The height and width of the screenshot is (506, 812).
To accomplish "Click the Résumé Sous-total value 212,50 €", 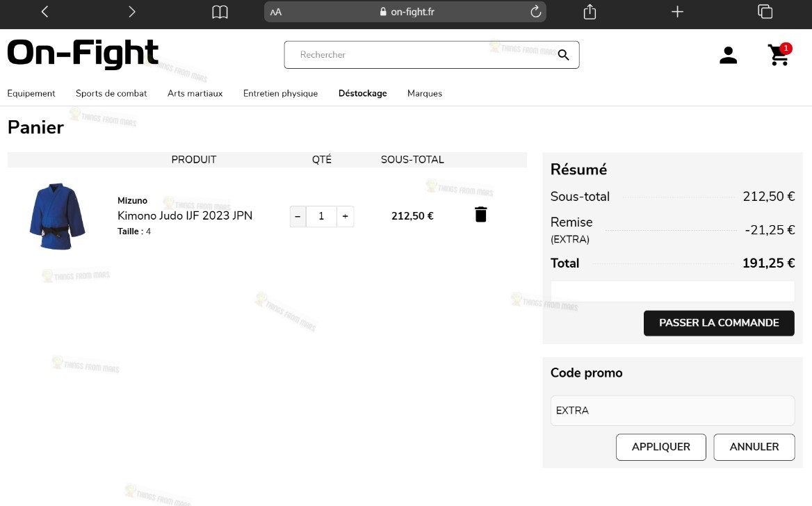I will point(768,196).
